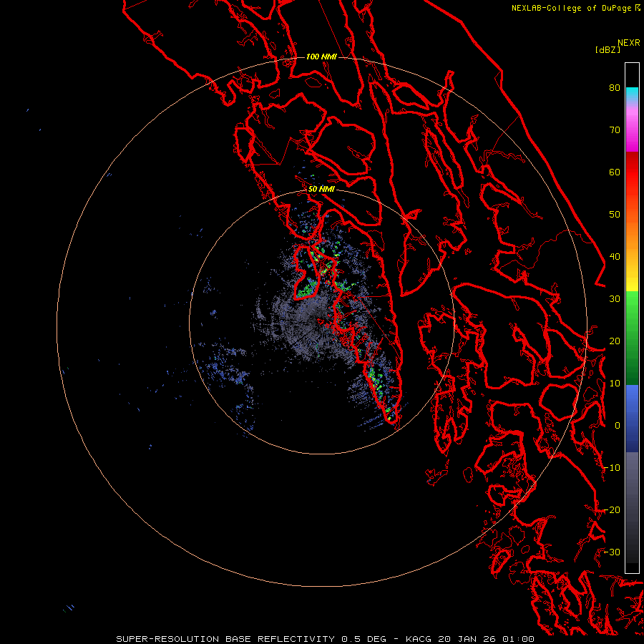Click the 20 JAN 26 01:00 timestamp
644x644 pixels.
(x=487, y=639)
